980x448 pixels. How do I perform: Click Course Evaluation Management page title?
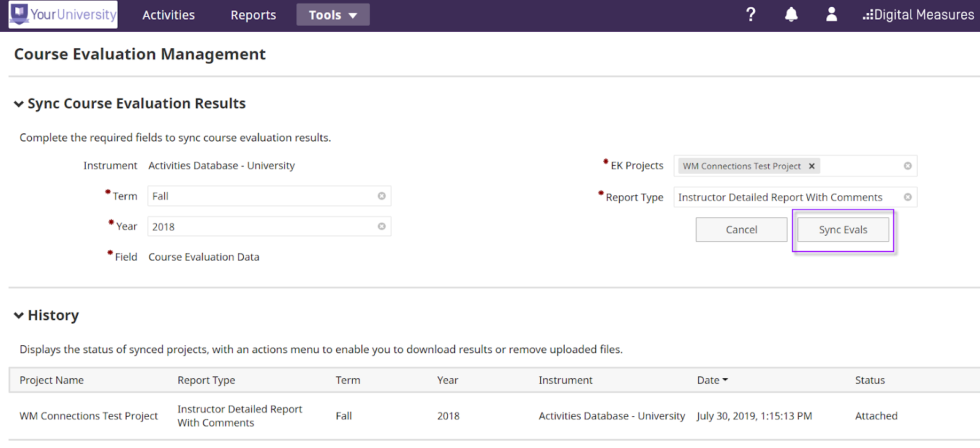140,54
